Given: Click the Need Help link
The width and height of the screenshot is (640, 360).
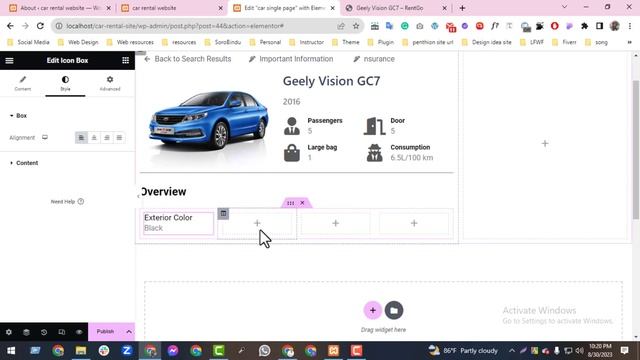Looking at the screenshot, I should click(x=67, y=202).
